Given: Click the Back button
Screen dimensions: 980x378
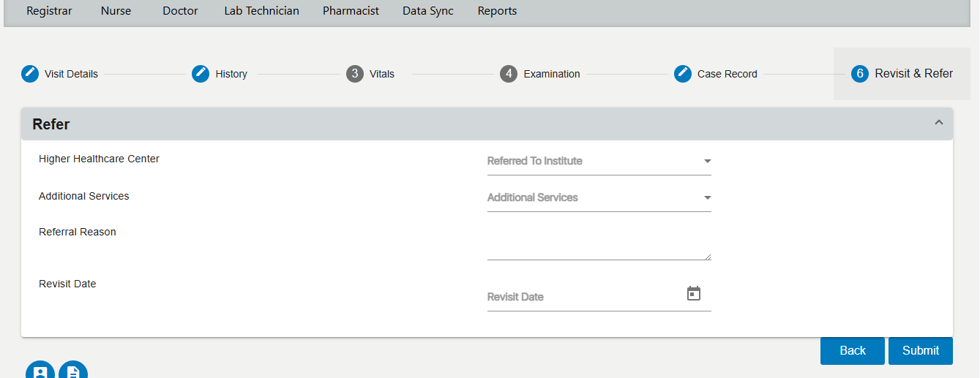Looking at the screenshot, I should pos(853,350).
